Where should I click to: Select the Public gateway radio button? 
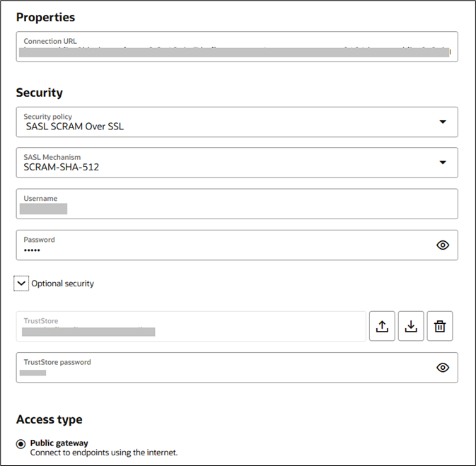coord(21,443)
